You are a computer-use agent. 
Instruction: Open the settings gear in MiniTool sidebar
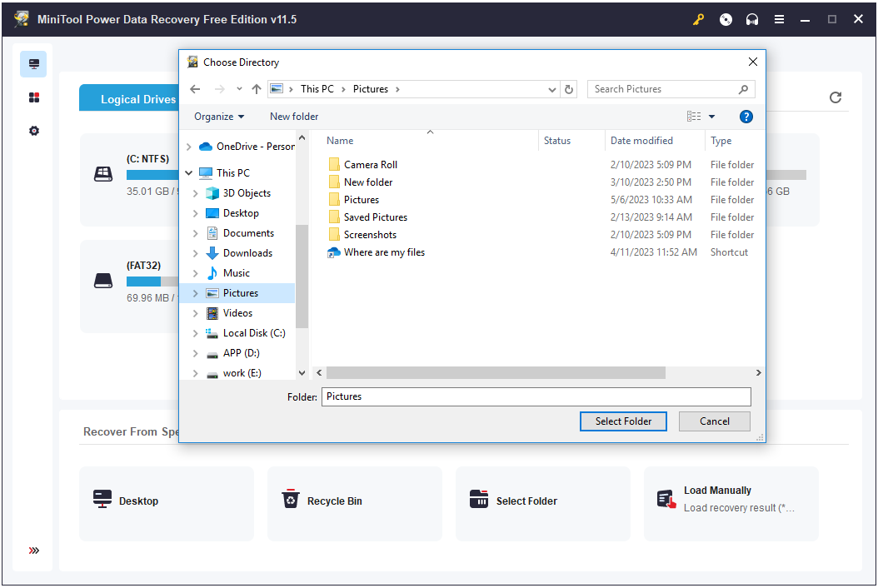point(34,131)
